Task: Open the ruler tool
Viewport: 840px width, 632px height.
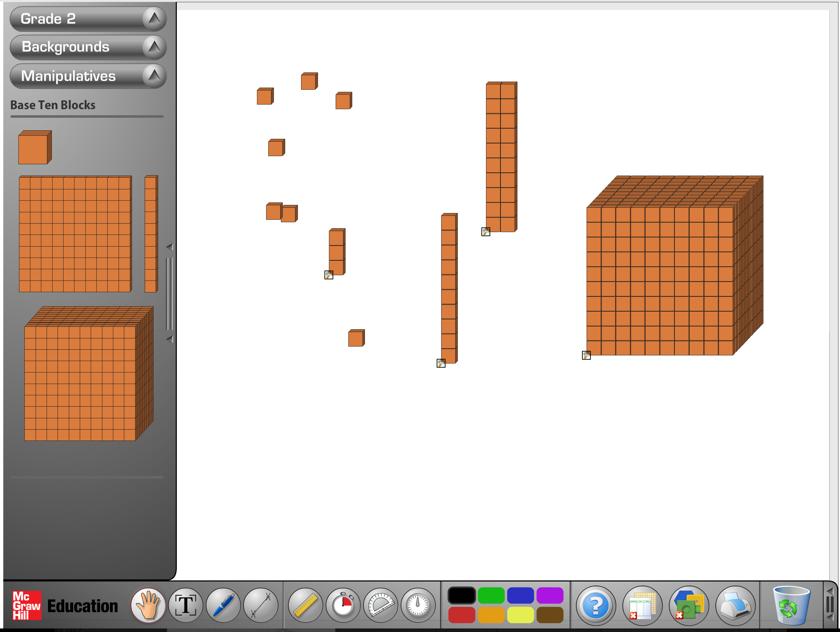Action: tap(305, 606)
